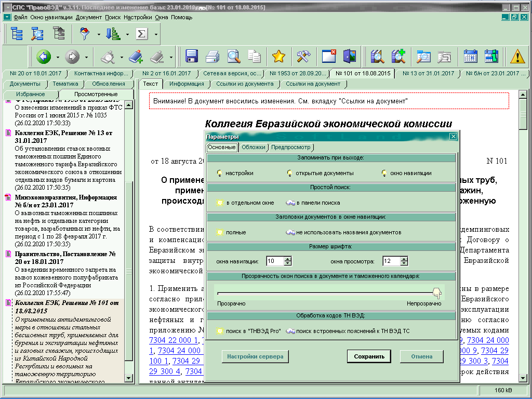Screen dimensions: 532x399
Task: Click the close window icon in toolbar
Action: [329, 56]
